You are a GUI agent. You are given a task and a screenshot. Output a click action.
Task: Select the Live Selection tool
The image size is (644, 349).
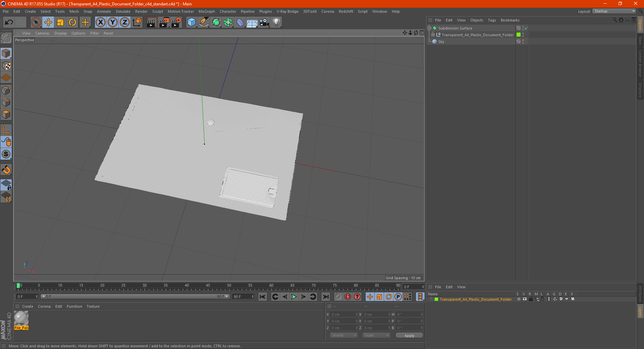coord(36,22)
